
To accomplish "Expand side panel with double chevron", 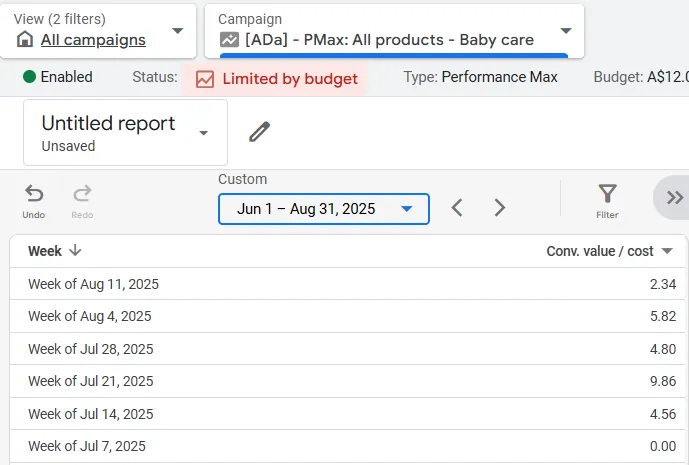I will coord(675,197).
